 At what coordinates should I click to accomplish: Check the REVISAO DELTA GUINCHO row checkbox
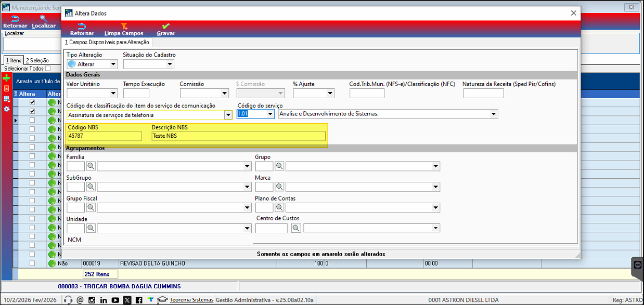point(32,263)
